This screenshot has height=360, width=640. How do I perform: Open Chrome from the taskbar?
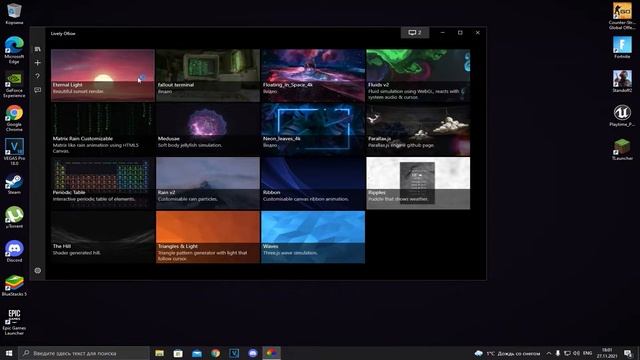coord(216,353)
